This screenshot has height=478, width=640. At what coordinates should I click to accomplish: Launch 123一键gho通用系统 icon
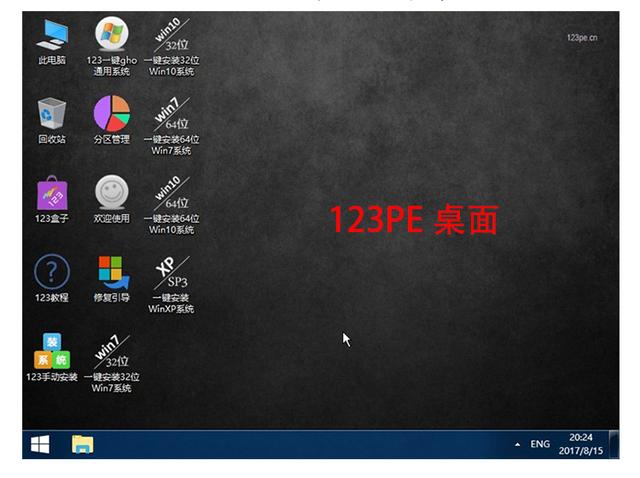(111, 47)
